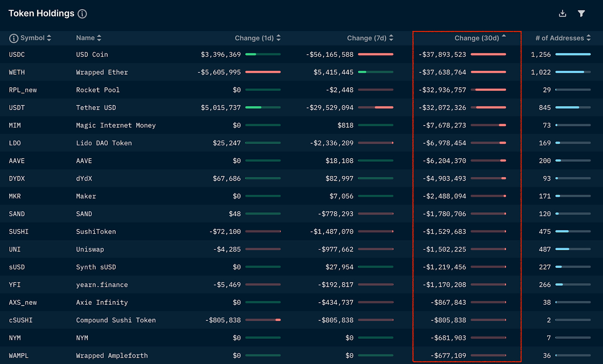The height and width of the screenshot is (364, 603).
Task: Select the LDO symbol cell
Action: pos(15,143)
